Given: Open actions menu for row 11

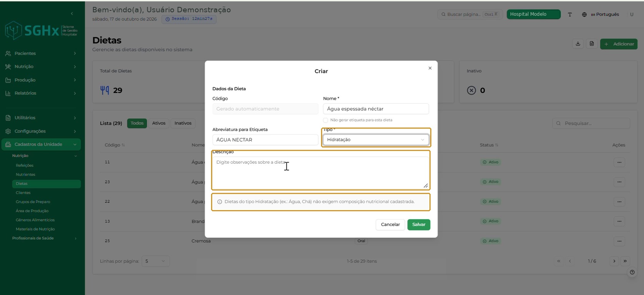Looking at the screenshot, I should click(x=619, y=162).
